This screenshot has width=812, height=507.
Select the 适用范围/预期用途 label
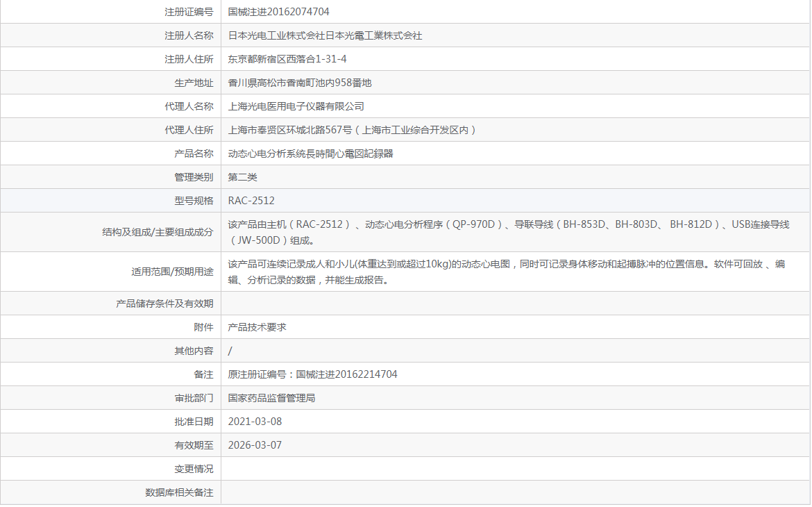point(172,272)
